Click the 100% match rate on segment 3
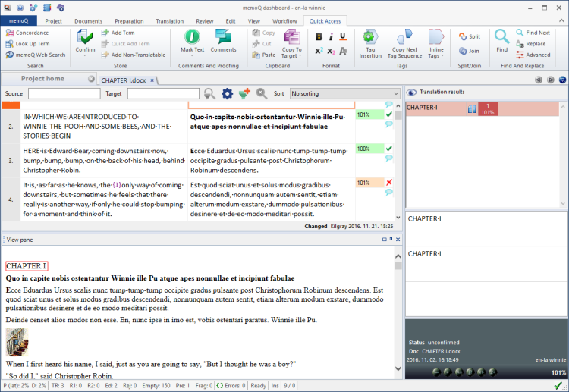This screenshot has height=392, width=569. pyautogui.click(x=369, y=149)
